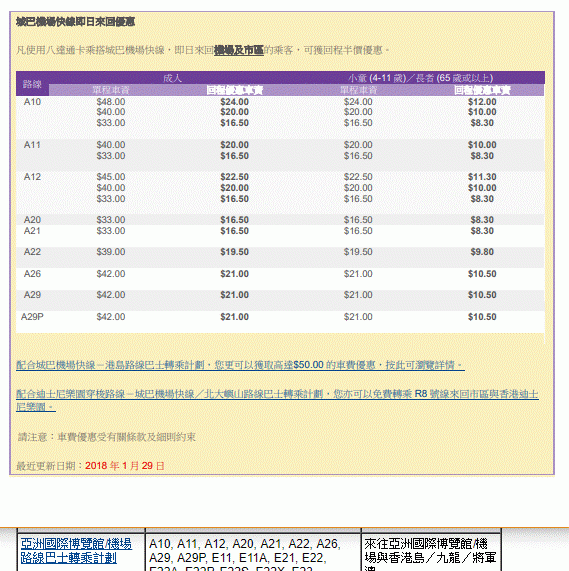Screen dimensions: 569x571
Task: Click the A29P route label
Action: coord(32,317)
